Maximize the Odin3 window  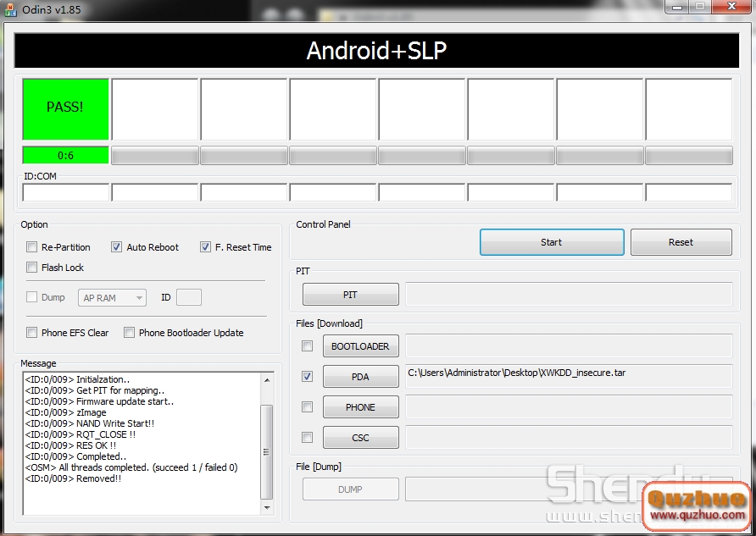pos(700,7)
